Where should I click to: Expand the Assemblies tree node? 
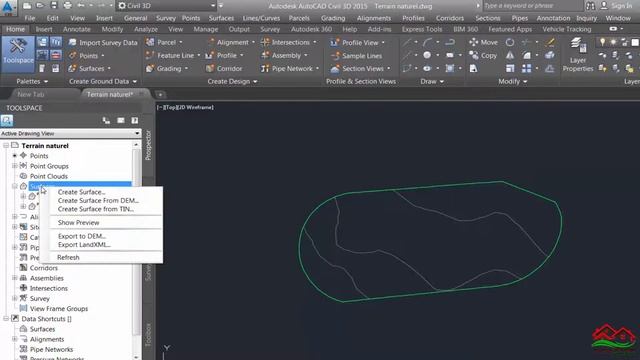(x=14, y=278)
